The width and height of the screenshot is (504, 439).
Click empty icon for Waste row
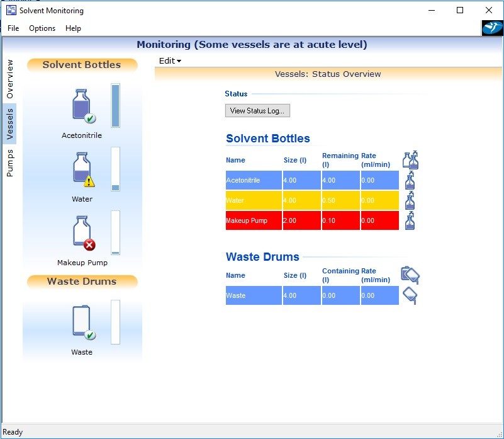tap(410, 295)
